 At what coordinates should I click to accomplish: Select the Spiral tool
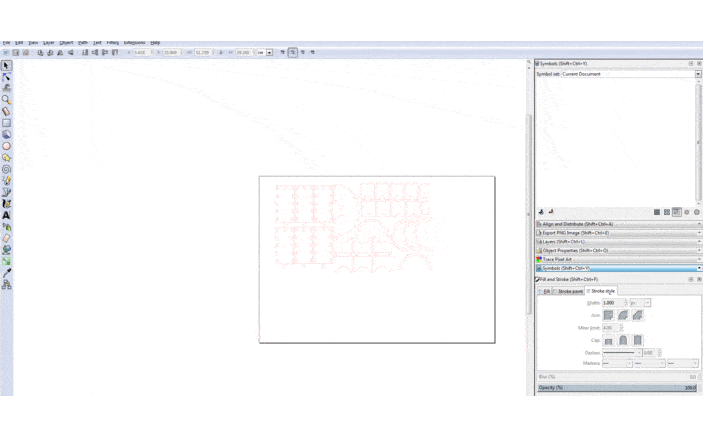(x=6, y=169)
